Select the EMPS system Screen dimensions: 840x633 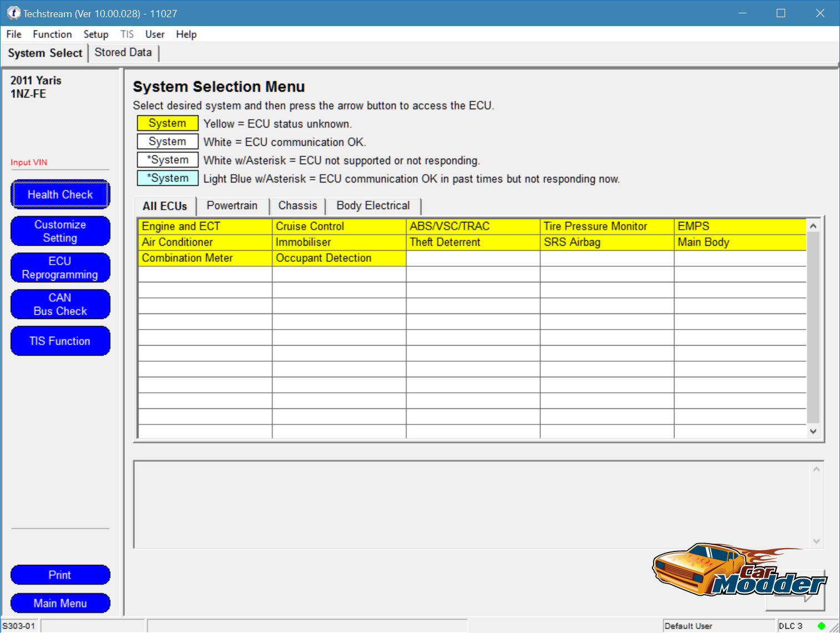coord(740,226)
